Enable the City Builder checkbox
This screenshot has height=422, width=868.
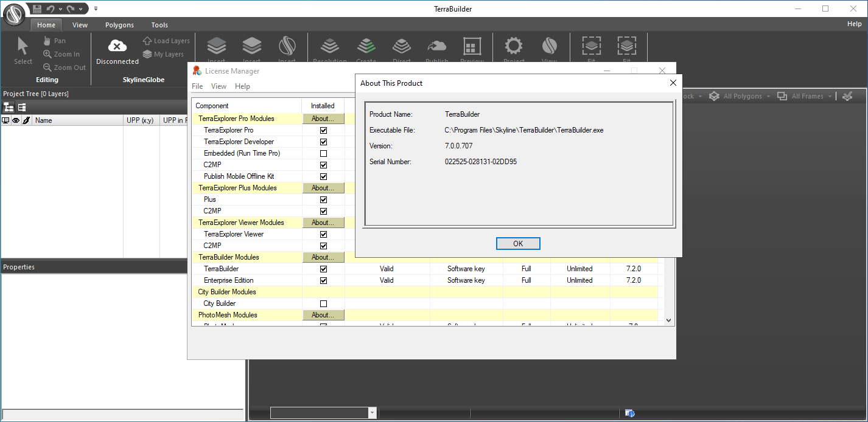[x=323, y=303]
